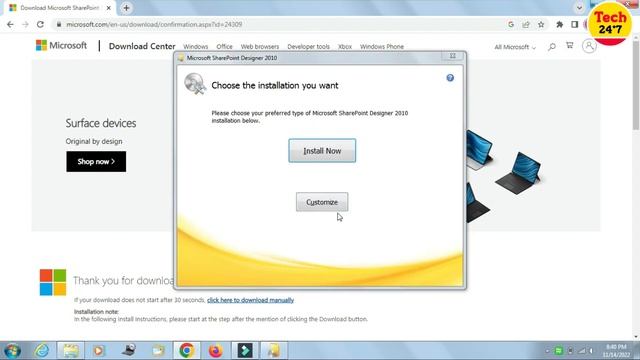
Task: Open the Web browsers menu item
Action: click(x=260, y=47)
